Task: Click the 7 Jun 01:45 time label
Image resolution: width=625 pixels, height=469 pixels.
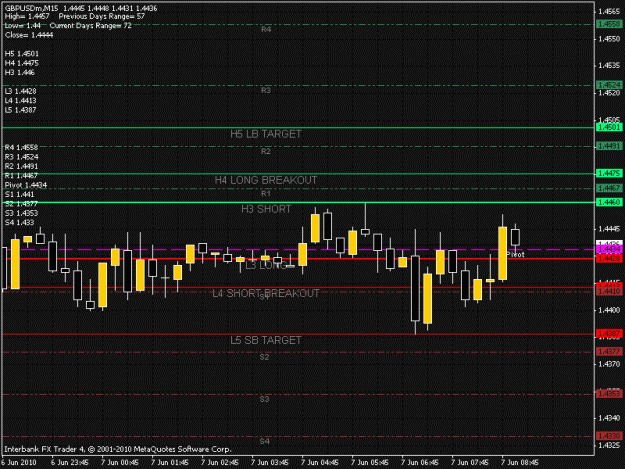Action: pyautogui.click(x=170, y=463)
